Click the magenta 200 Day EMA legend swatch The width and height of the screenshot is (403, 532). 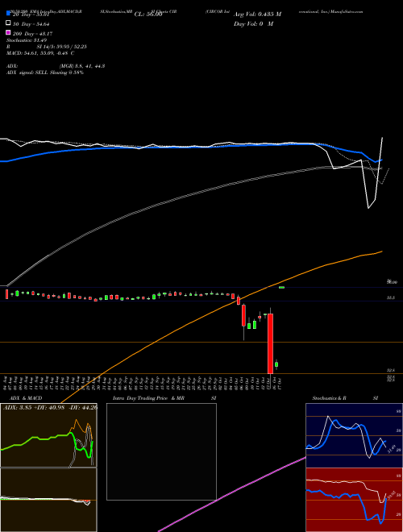[8, 32]
